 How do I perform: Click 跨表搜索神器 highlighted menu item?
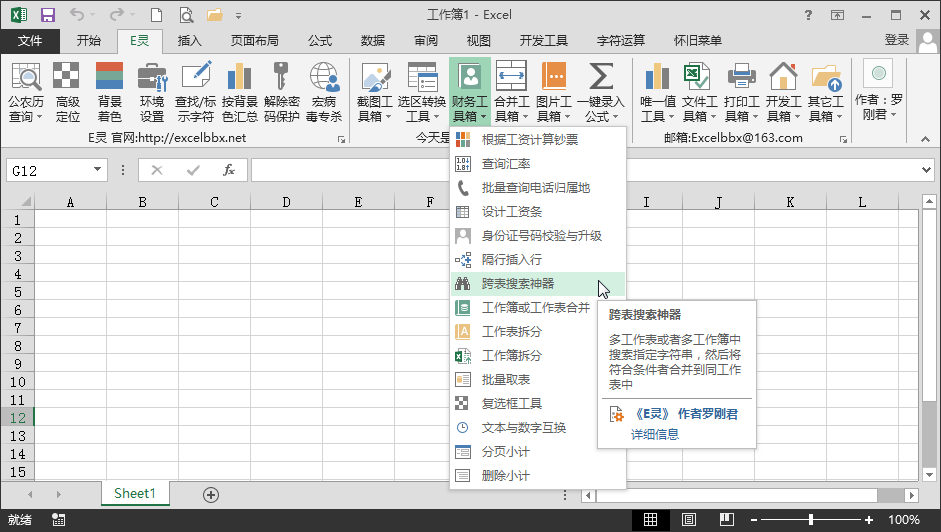[x=538, y=283]
